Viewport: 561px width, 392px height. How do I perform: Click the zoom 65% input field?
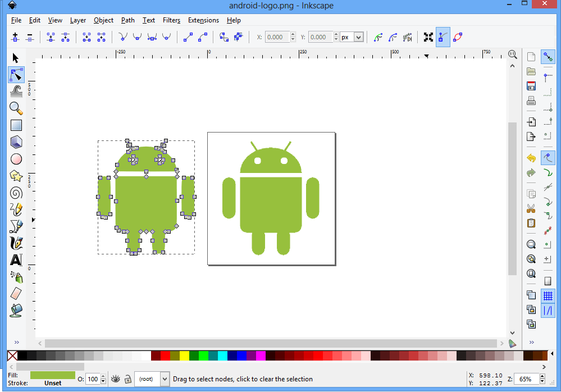coord(526,379)
